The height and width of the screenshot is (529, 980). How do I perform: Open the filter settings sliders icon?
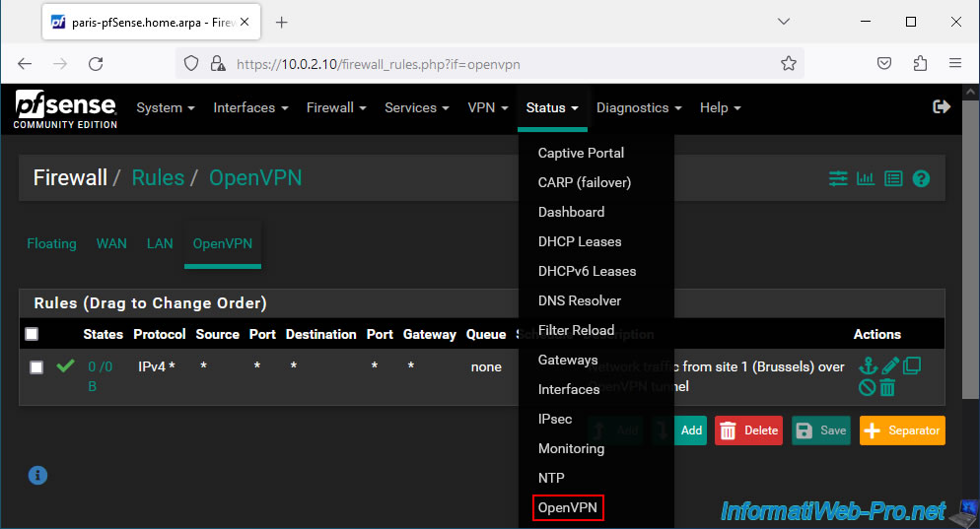pyautogui.click(x=838, y=178)
